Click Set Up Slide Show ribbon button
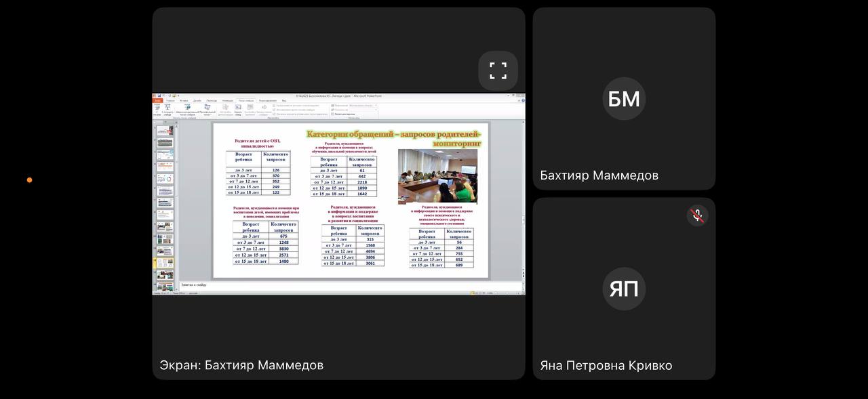Image resolution: width=868 pixels, height=399 pixels. (225, 108)
